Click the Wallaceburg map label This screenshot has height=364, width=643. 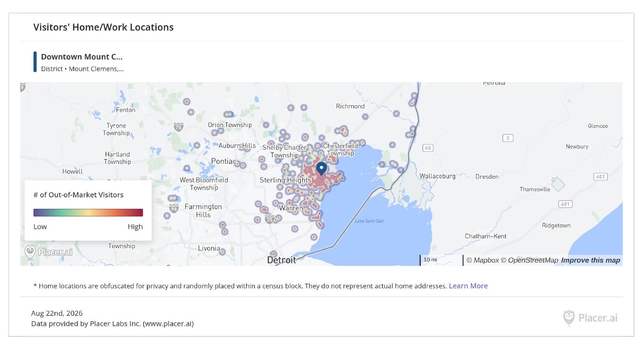[x=437, y=176]
